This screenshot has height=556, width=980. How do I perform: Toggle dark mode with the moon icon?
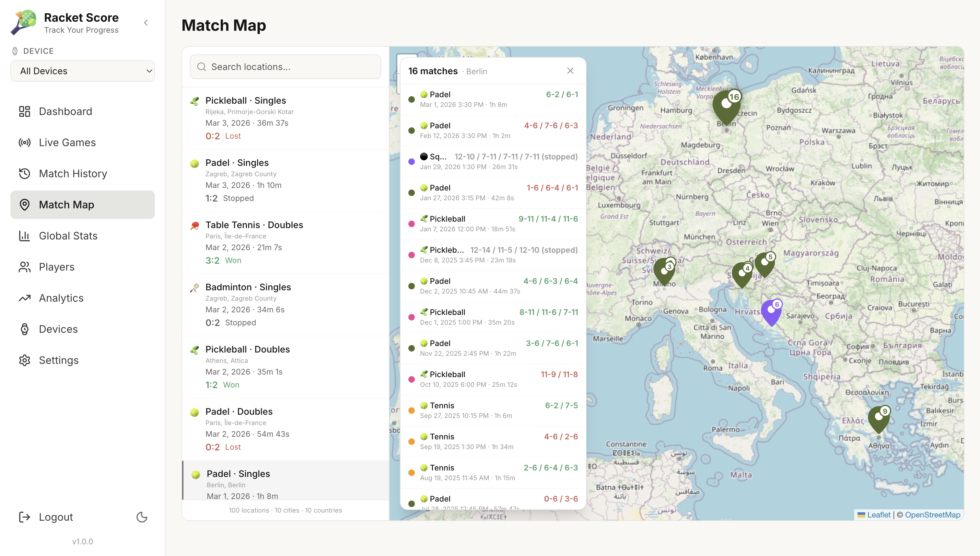click(x=142, y=517)
